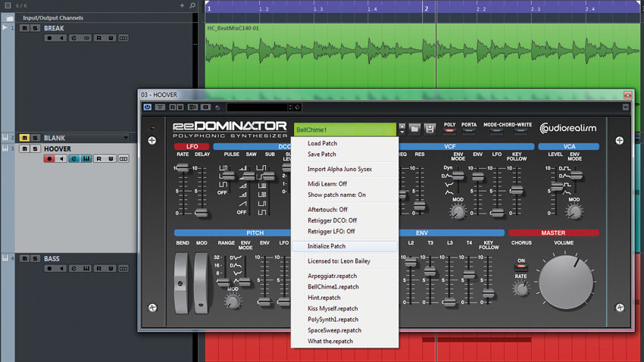644x362 pixels.
Task: Open instrument editor on BASS track
Action: [x=86, y=268]
